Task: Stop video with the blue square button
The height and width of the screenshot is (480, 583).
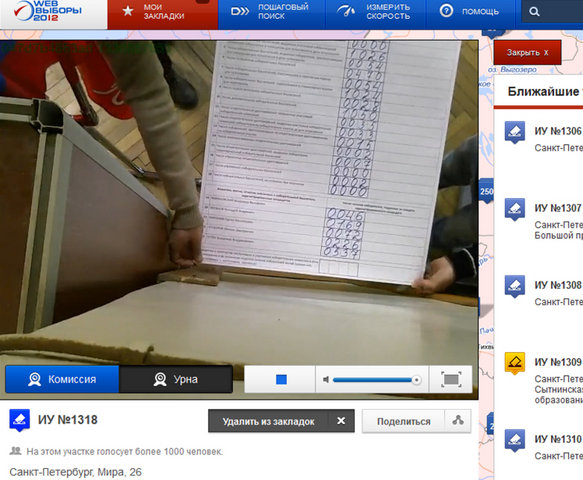Action: tap(281, 379)
